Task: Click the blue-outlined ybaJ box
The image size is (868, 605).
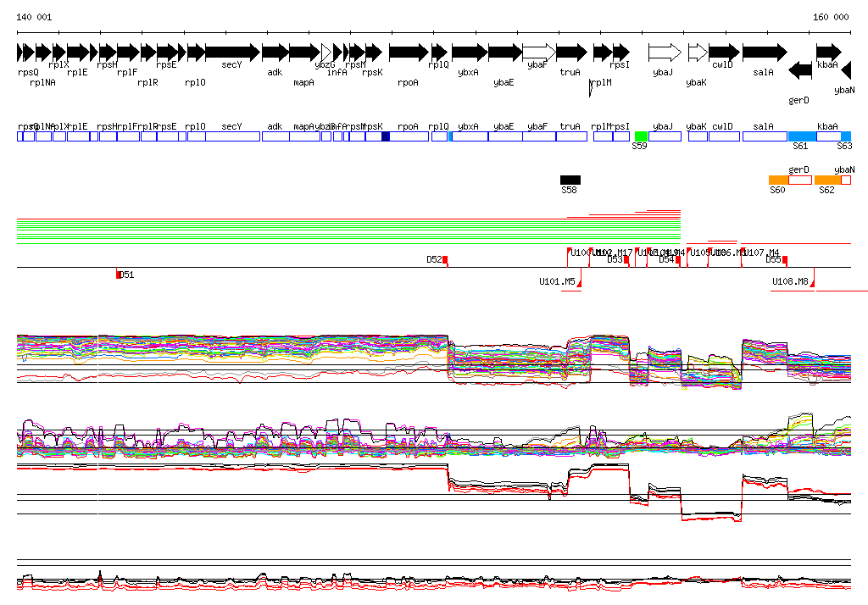Action: point(665,136)
